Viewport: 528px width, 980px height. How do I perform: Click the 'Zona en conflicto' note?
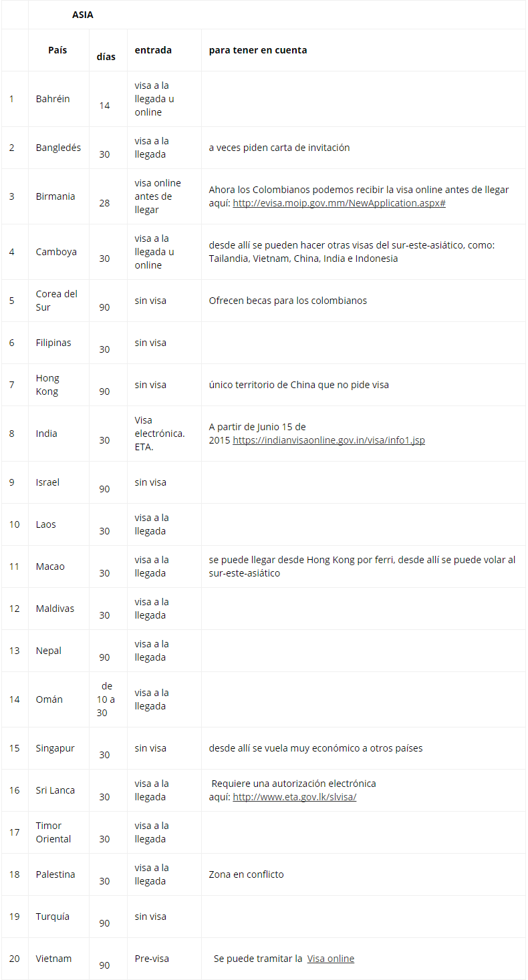click(246, 874)
